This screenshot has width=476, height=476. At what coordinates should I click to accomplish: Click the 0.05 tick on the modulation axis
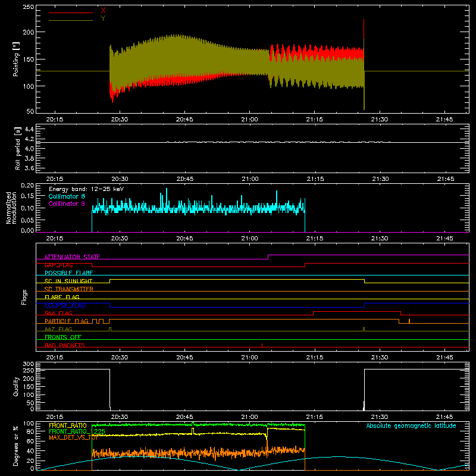tap(27, 220)
